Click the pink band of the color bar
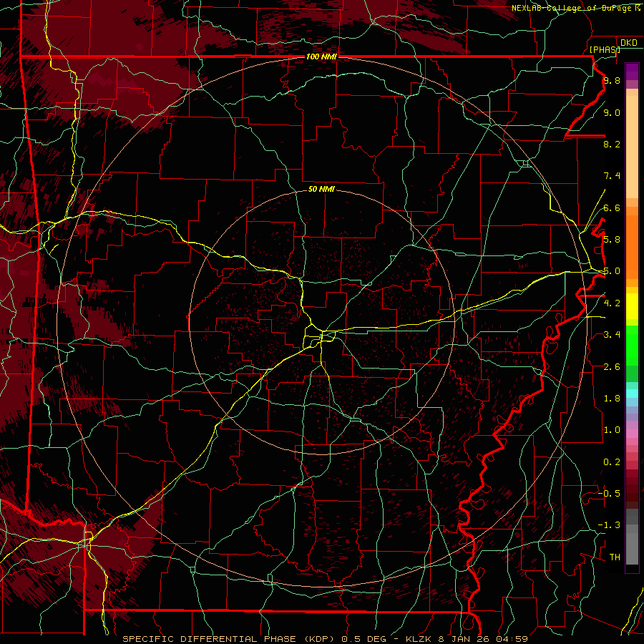 (x=632, y=434)
